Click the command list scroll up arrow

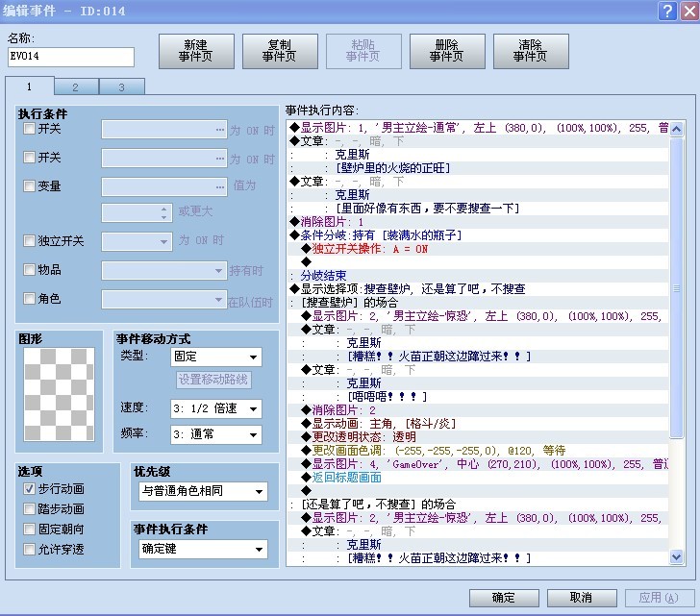(x=676, y=129)
